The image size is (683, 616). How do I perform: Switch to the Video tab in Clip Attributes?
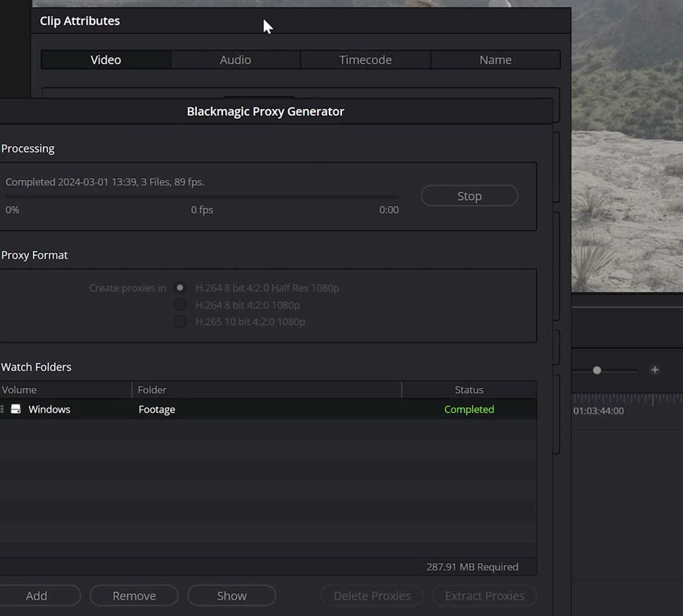pyautogui.click(x=106, y=60)
